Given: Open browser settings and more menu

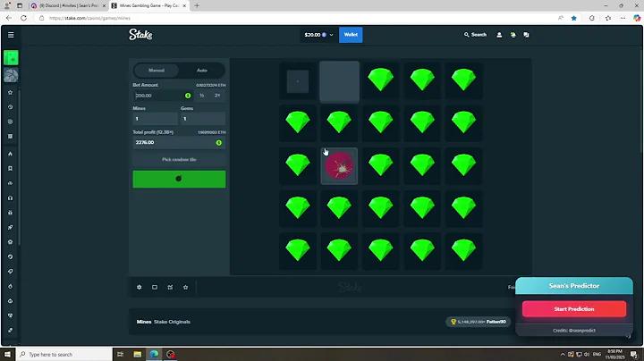Looking at the screenshot, I should (x=623, y=18).
